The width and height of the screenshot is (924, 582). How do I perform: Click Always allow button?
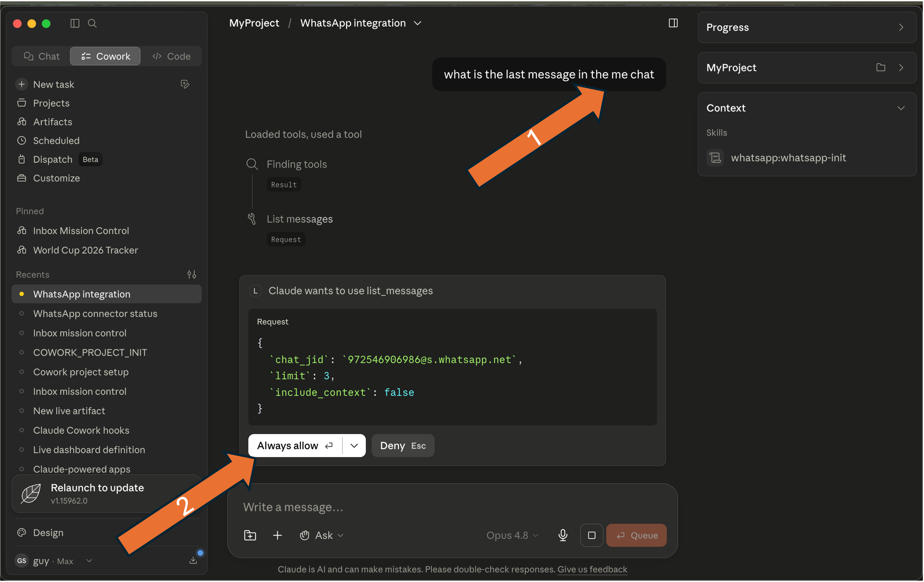tap(295, 446)
